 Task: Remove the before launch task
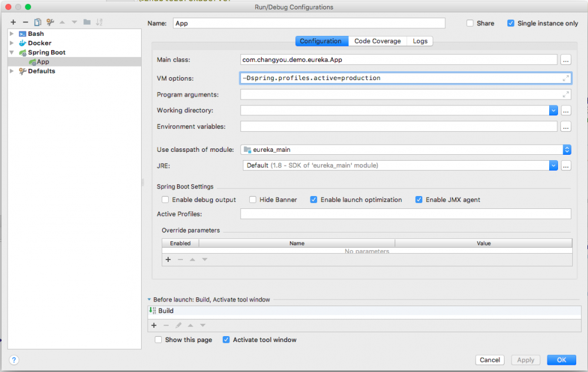166,325
